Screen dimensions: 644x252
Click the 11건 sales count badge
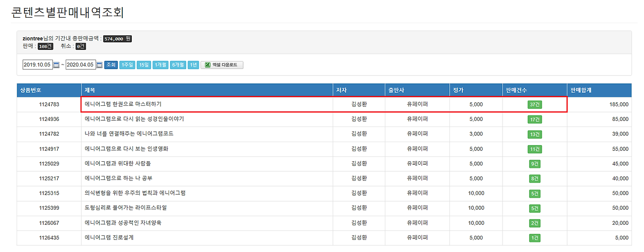click(x=534, y=149)
